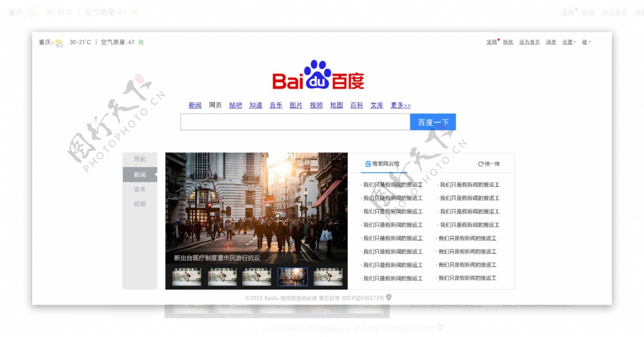
Task: Click the 重庆 city label
Action: (45, 42)
